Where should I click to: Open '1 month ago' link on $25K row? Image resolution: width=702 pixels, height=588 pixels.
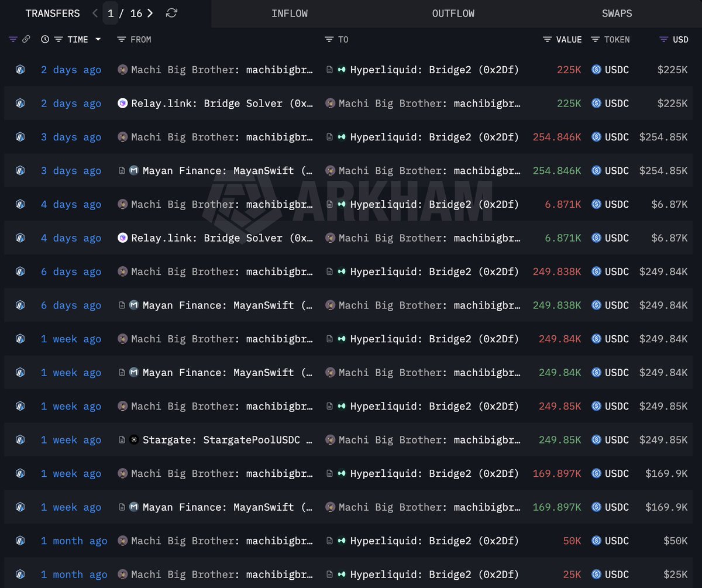(74, 575)
